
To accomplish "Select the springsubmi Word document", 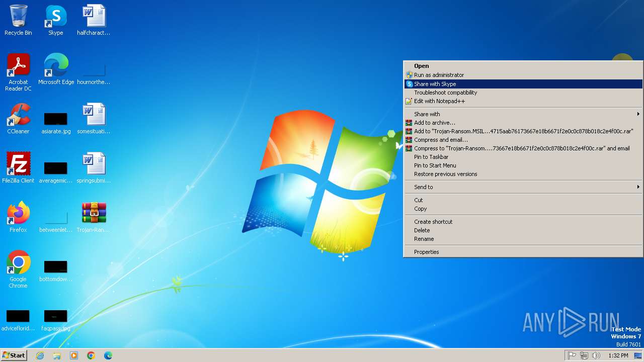I will click(94, 168).
